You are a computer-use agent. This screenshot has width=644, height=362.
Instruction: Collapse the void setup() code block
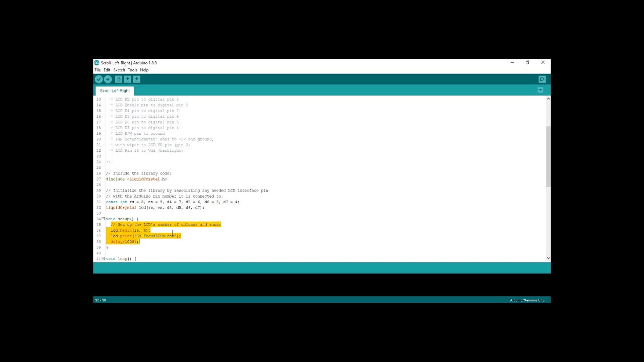click(x=103, y=219)
